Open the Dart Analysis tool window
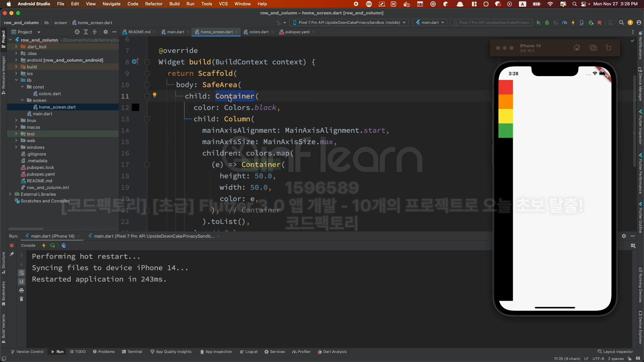644x362 pixels. tap(332, 352)
